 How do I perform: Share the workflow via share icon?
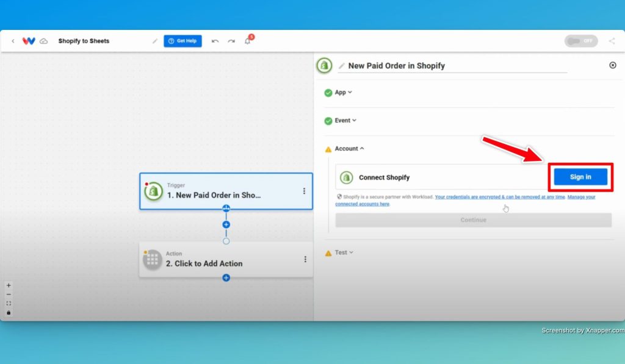pos(612,41)
